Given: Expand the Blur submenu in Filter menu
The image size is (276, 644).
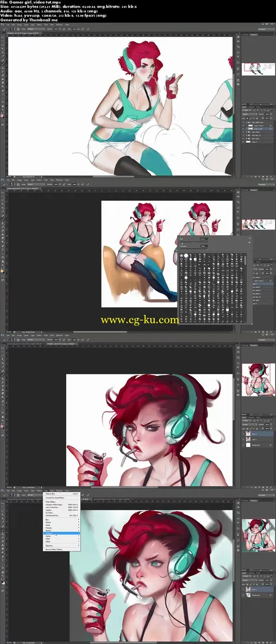Looking at the screenshot, I should pos(61,519).
